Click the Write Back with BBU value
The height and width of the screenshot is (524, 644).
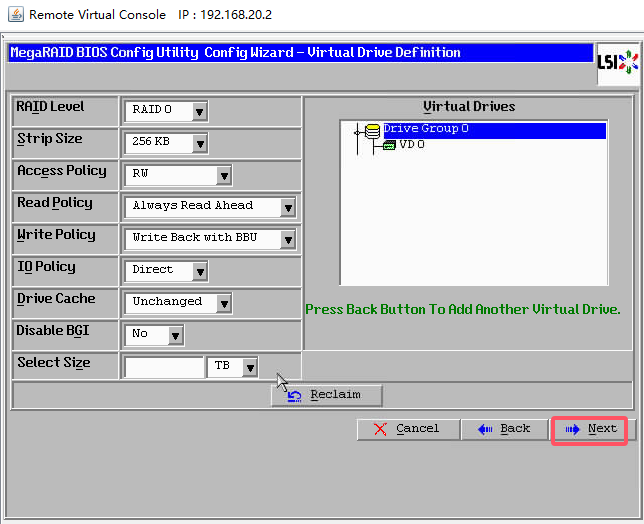(x=195, y=238)
